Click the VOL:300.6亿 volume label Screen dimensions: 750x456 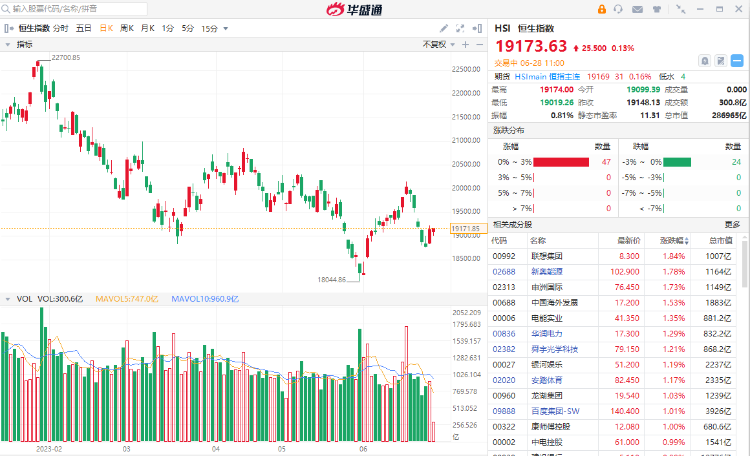click(x=60, y=299)
